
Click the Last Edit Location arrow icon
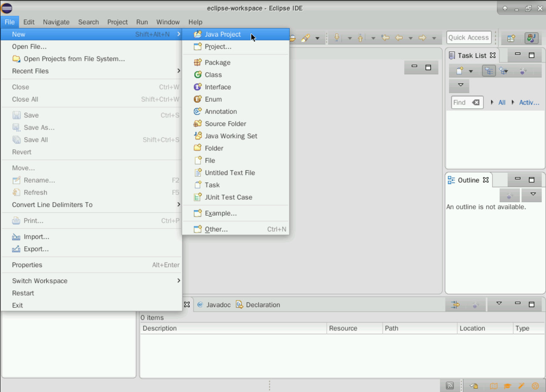pos(385,38)
